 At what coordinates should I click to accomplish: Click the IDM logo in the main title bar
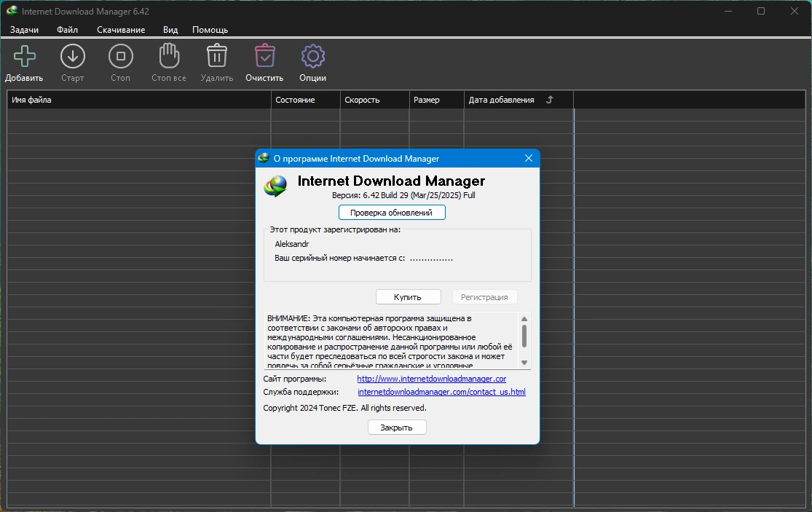pos(12,11)
